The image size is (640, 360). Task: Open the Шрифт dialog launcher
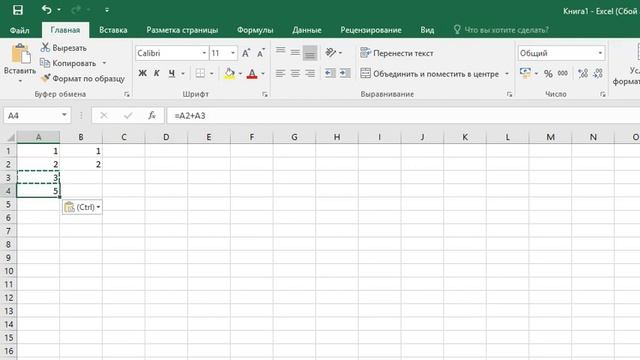coord(265,94)
